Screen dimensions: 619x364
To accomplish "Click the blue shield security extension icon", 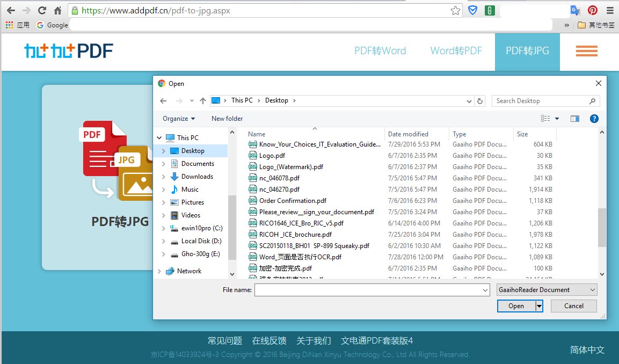I will pyautogui.click(x=472, y=10).
